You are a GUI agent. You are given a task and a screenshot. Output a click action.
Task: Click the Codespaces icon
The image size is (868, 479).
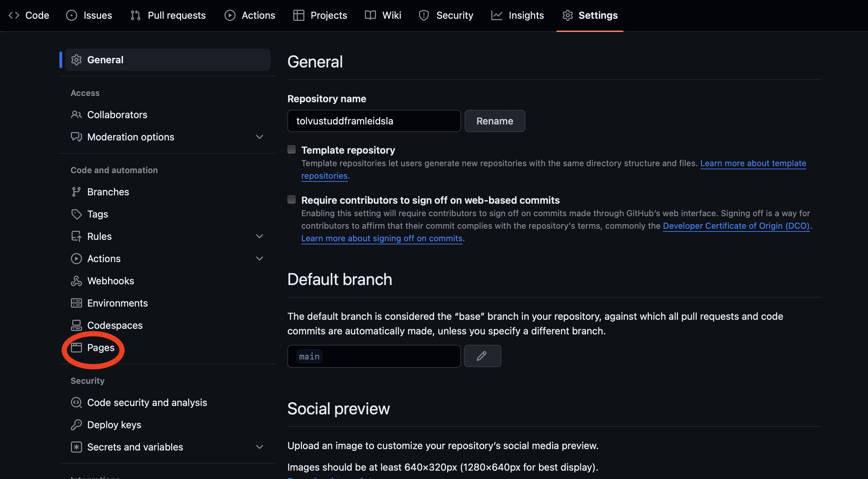(76, 325)
